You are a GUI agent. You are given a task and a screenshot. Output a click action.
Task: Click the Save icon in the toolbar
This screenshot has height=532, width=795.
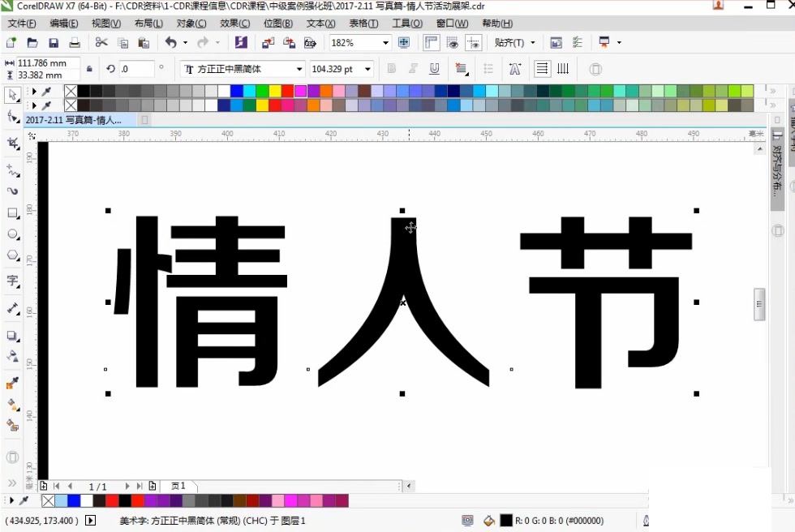click(54, 42)
